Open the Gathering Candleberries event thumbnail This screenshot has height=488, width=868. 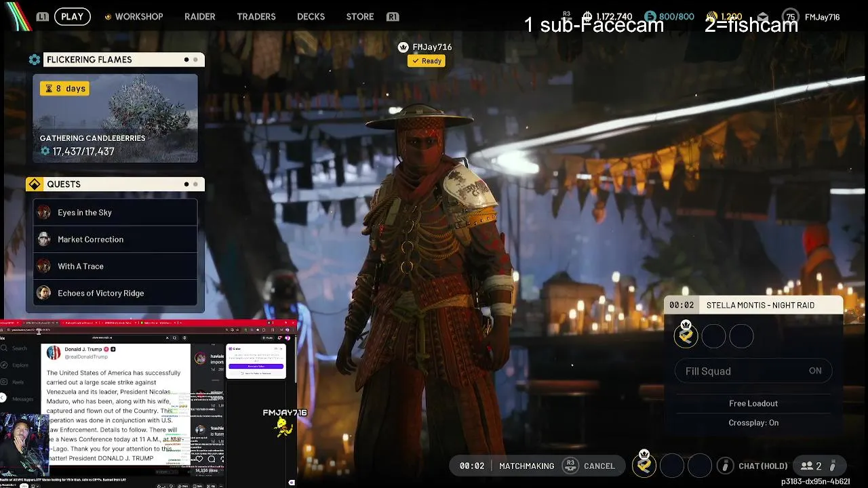pos(115,118)
